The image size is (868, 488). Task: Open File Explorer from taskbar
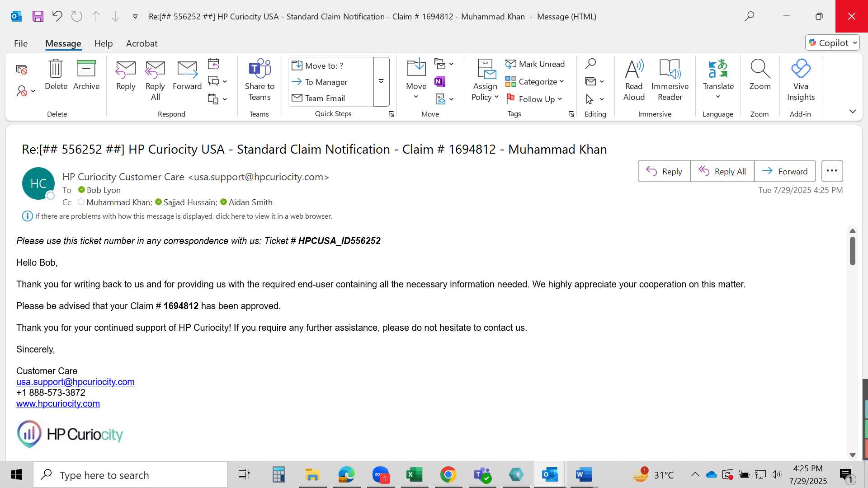[x=312, y=474]
